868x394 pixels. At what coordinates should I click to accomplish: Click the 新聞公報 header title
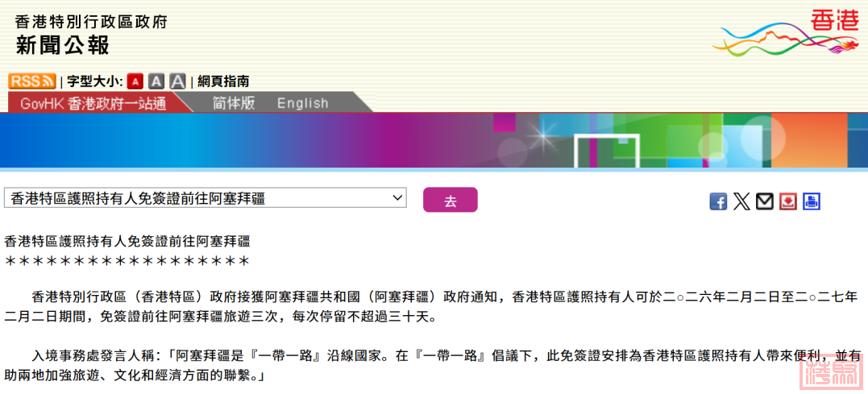[63, 45]
